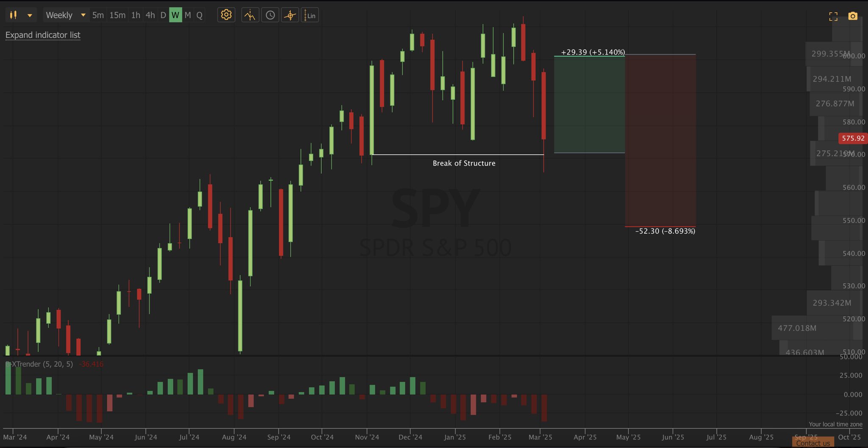Click the 580.00 price axis label

(854, 122)
